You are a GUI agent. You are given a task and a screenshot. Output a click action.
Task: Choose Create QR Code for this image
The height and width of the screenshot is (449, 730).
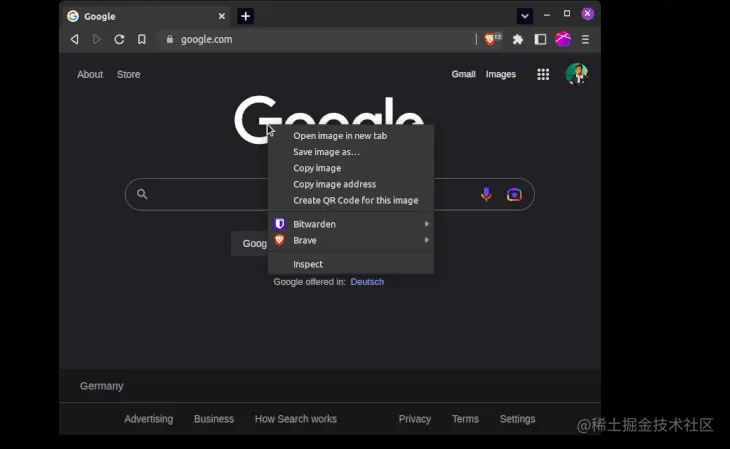[351, 200]
